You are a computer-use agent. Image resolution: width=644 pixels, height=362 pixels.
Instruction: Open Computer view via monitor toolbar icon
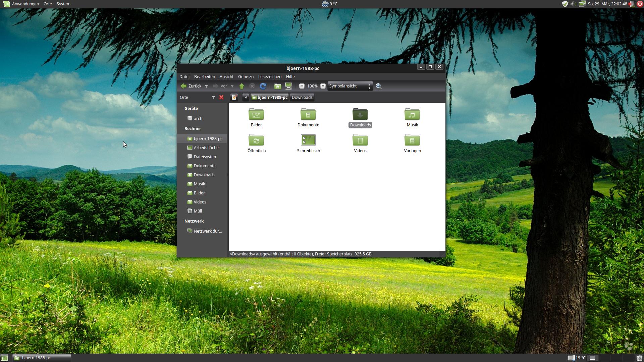pyautogui.click(x=288, y=86)
